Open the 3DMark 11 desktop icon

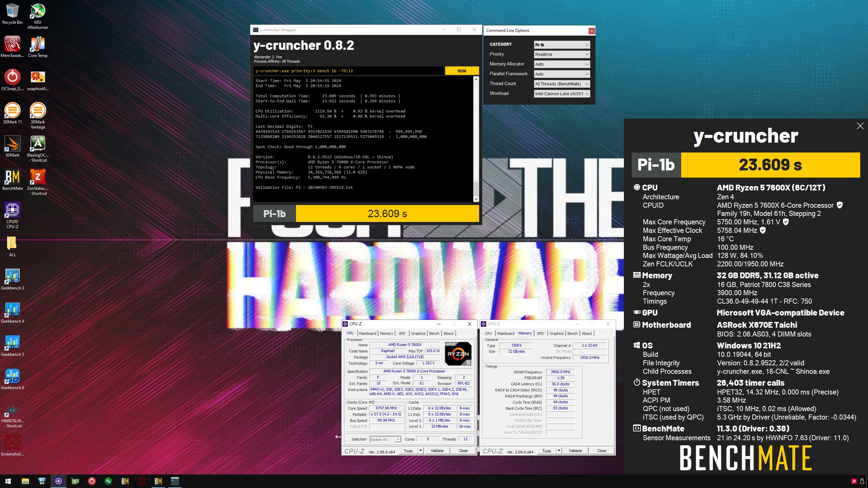coord(13,113)
